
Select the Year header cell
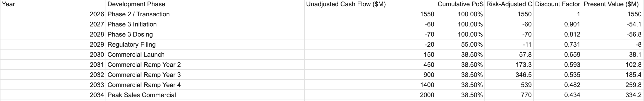53,4
